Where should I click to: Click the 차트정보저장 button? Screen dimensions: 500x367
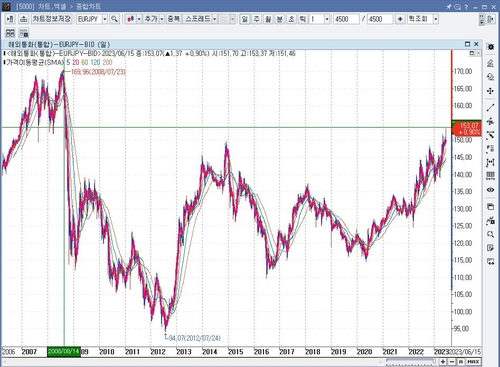tap(52, 19)
